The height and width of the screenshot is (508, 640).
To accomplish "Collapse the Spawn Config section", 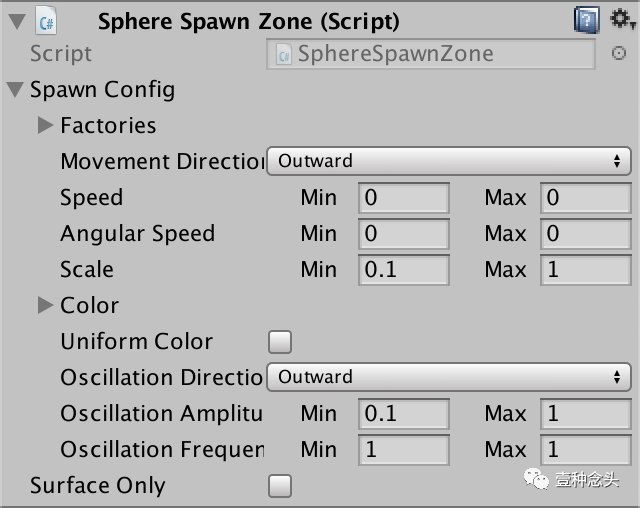I will 15,90.
